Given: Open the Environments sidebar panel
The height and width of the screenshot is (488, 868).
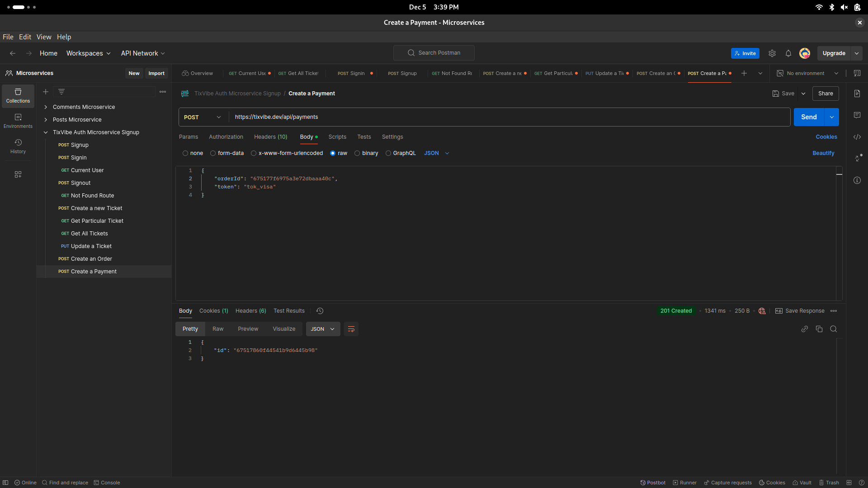Looking at the screenshot, I should click(x=18, y=121).
